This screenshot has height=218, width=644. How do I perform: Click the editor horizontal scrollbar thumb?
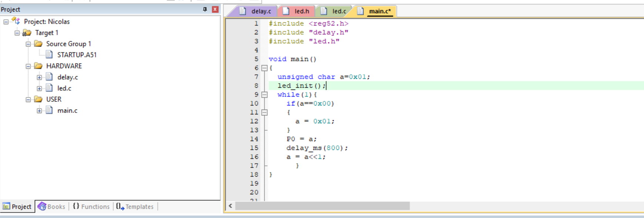322,206
